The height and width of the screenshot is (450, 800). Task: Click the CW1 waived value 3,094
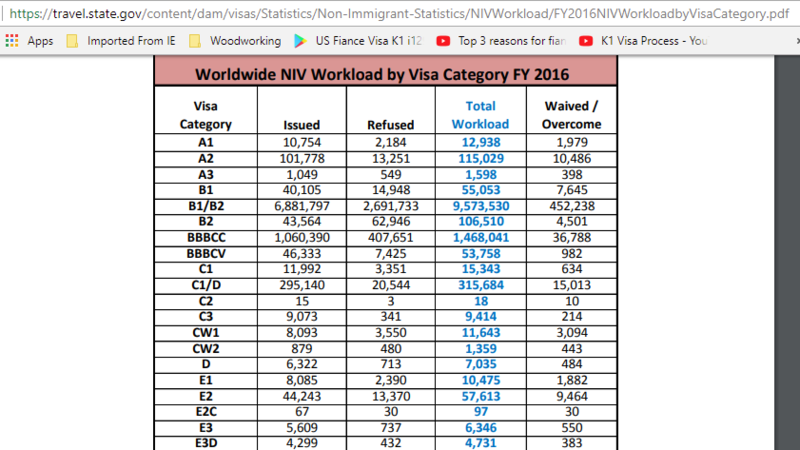coord(571,334)
